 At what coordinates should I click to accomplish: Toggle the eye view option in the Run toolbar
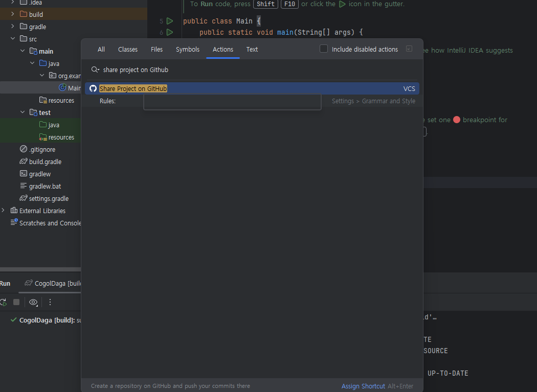coord(33,302)
